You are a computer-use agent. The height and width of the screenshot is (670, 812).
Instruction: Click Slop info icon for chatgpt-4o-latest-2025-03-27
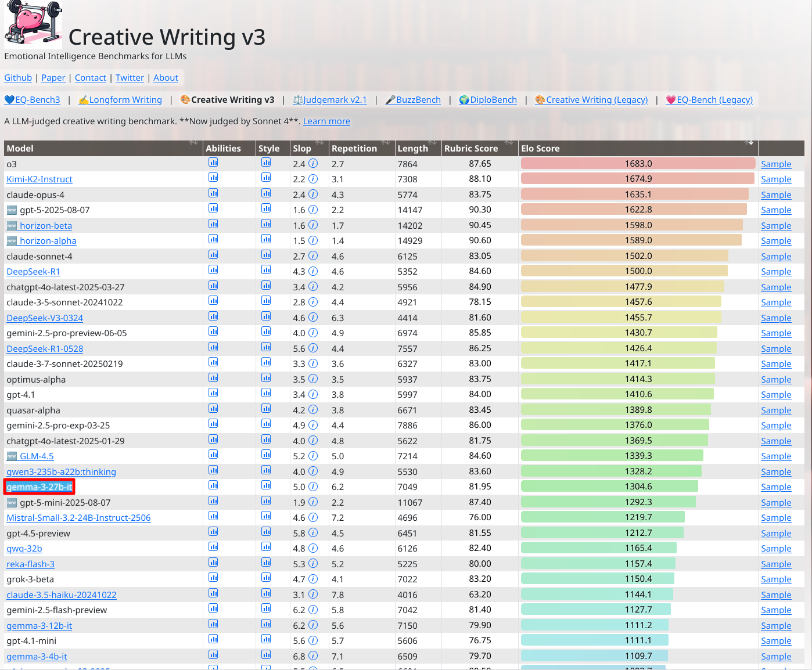tap(313, 287)
